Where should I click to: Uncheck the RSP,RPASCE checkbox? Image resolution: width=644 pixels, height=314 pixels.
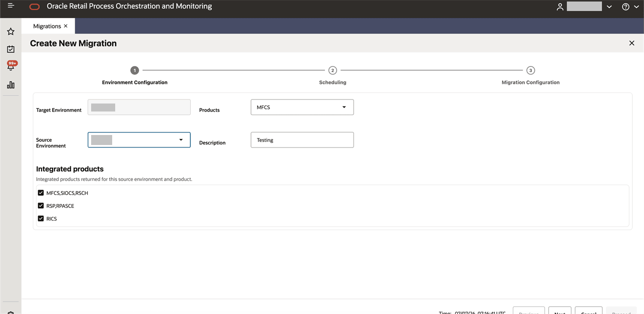click(41, 205)
